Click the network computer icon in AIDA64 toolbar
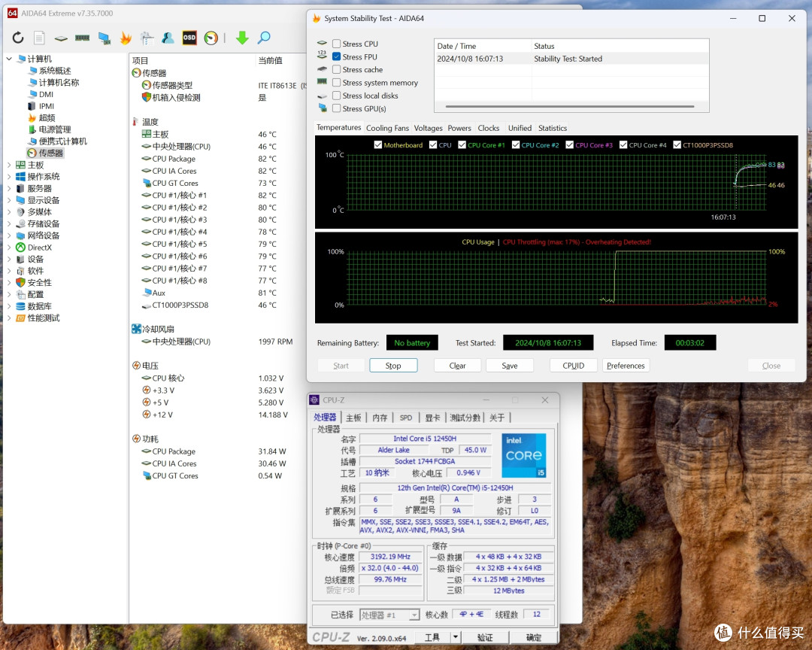Image resolution: width=812 pixels, height=650 pixels. pyautogui.click(x=104, y=38)
